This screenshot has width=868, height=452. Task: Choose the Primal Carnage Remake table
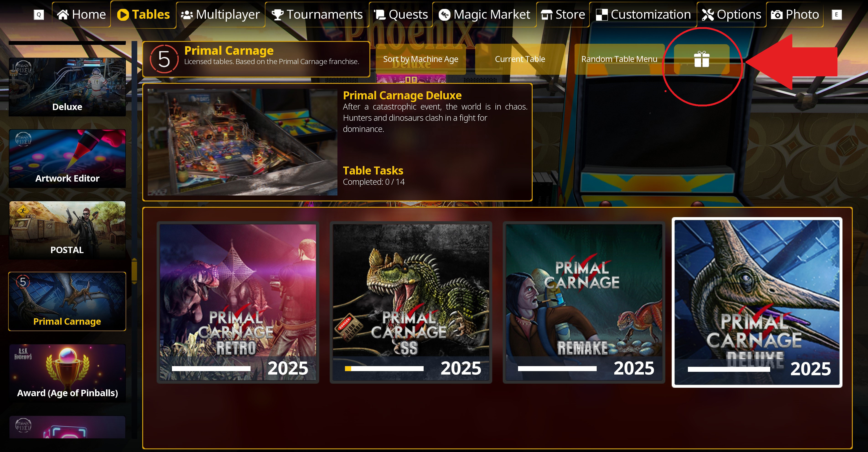click(x=584, y=302)
